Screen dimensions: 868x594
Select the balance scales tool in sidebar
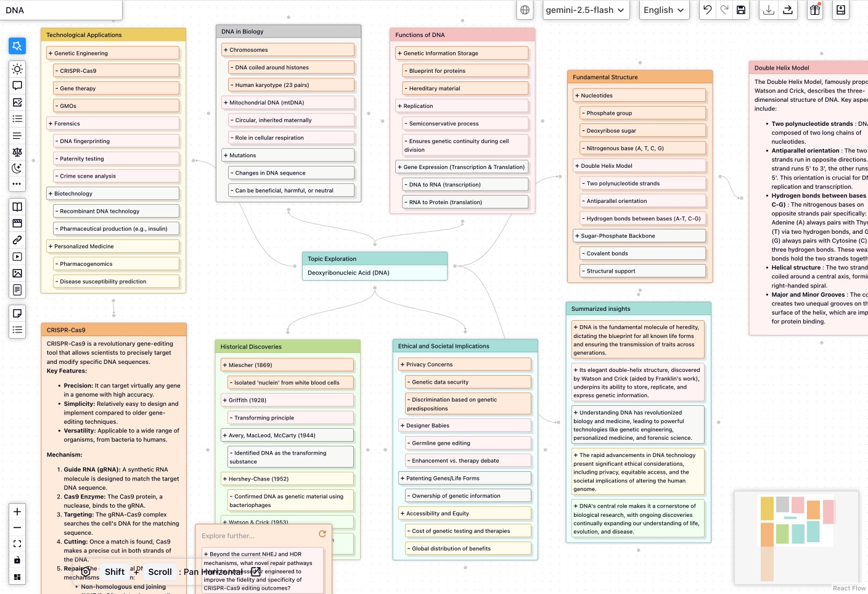pos(17,152)
